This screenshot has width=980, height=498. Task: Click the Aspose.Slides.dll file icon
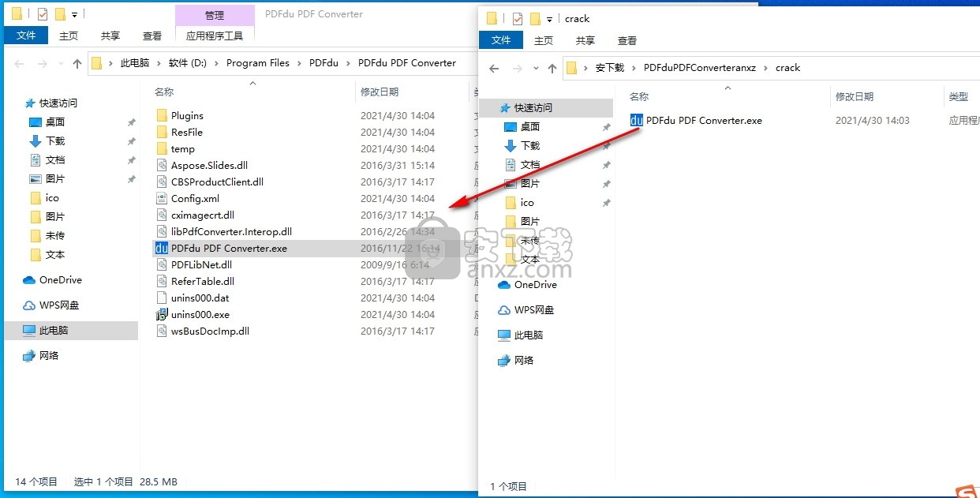pyautogui.click(x=162, y=165)
